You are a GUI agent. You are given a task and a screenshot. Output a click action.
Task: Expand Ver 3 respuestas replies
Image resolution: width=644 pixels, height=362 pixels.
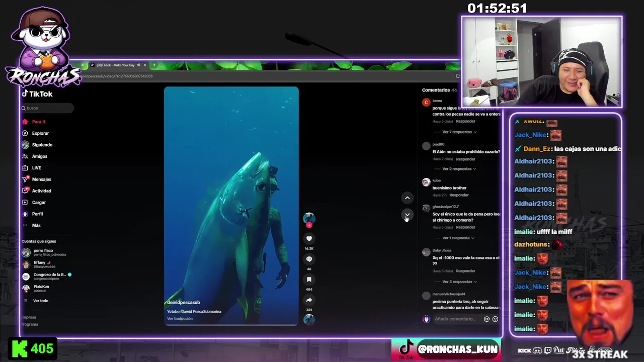click(459, 282)
